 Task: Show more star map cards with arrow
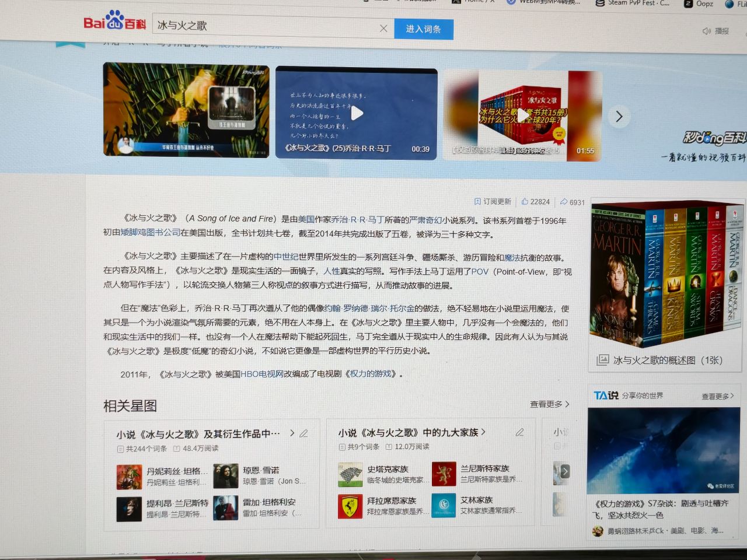pos(564,471)
